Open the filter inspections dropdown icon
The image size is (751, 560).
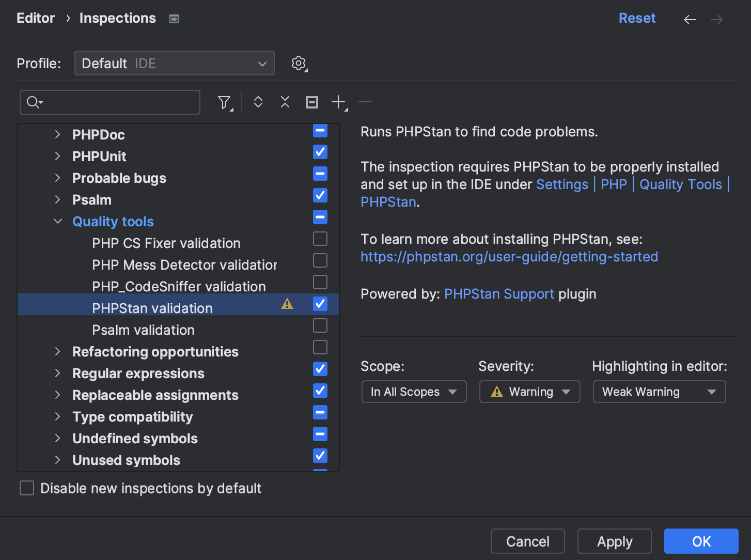[x=224, y=102]
